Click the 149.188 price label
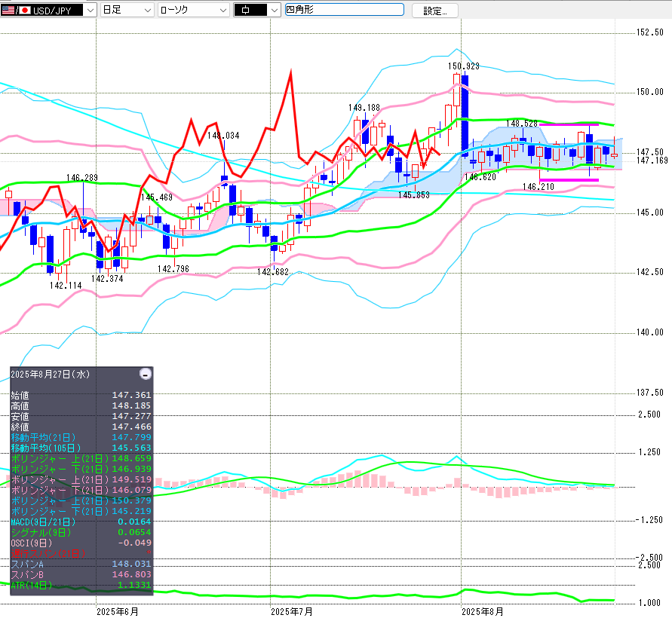 coord(364,108)
